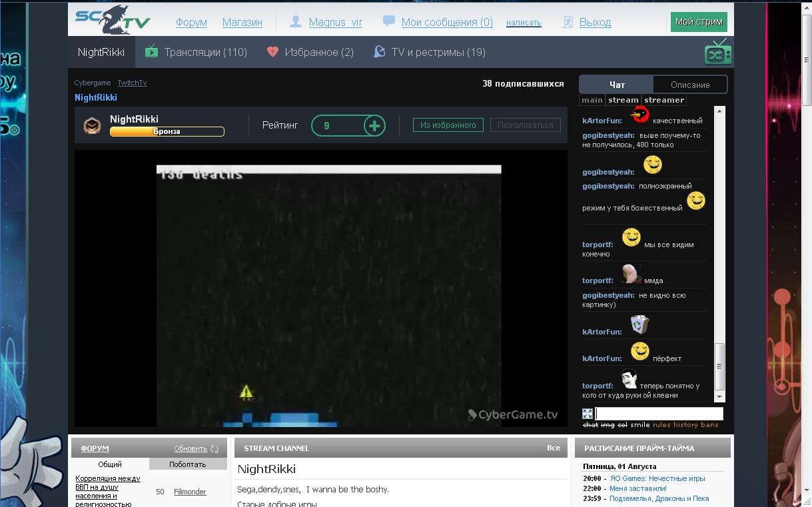
Task: Click the chat scrollbar up arrow
Action: point(719,111)
